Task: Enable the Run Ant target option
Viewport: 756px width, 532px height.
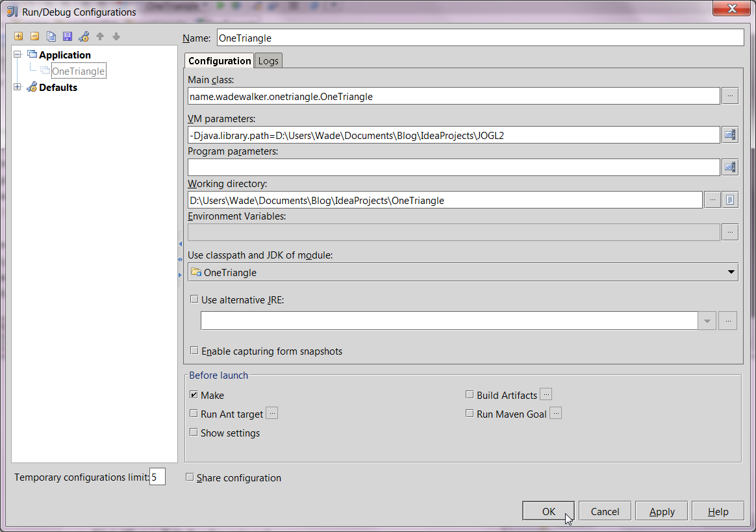Action: point(193,413)
